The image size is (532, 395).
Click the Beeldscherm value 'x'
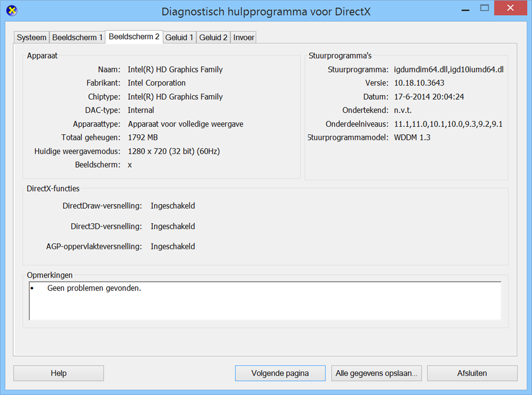coord(129,165)
